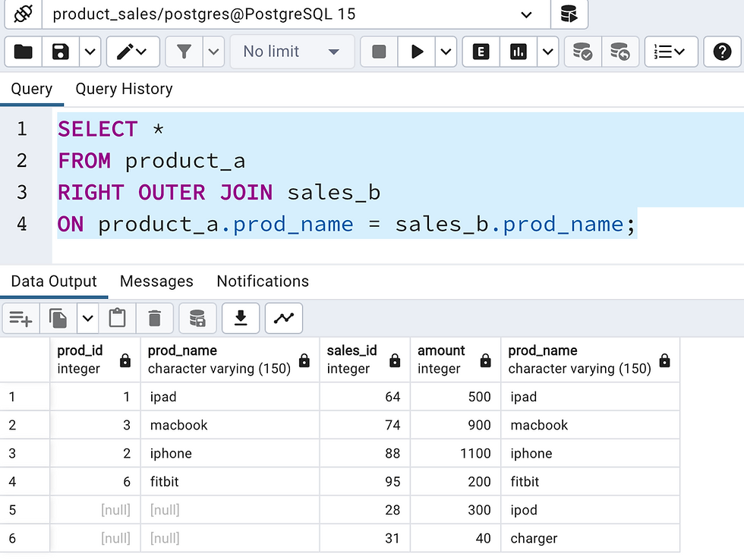Execute the query with play button
Viewport: 744px width, 560px height.
click(417, 51)
